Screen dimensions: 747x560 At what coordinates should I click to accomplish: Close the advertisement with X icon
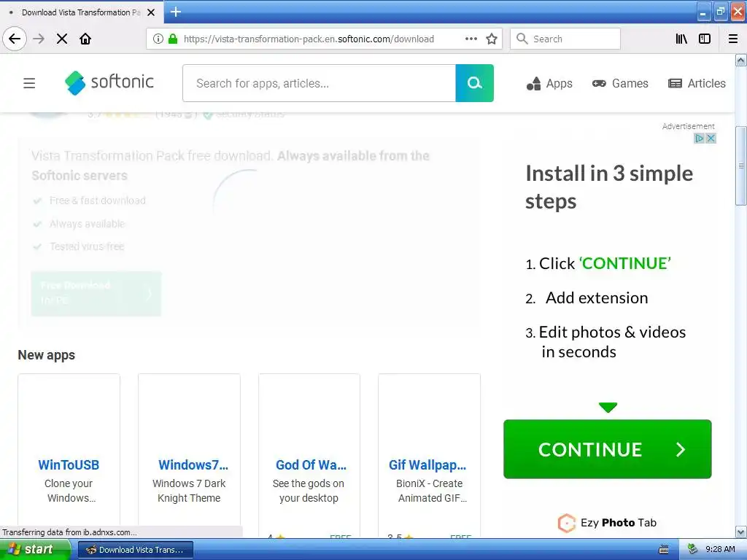tap(711, 138)
